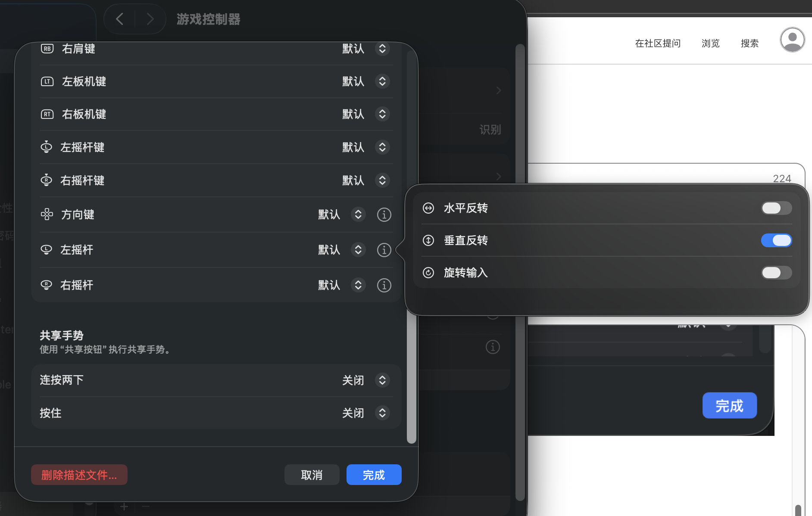This screenshot has height=516, width=812.
Task: Click the info icon for 右摇杆
Action: 384,285
